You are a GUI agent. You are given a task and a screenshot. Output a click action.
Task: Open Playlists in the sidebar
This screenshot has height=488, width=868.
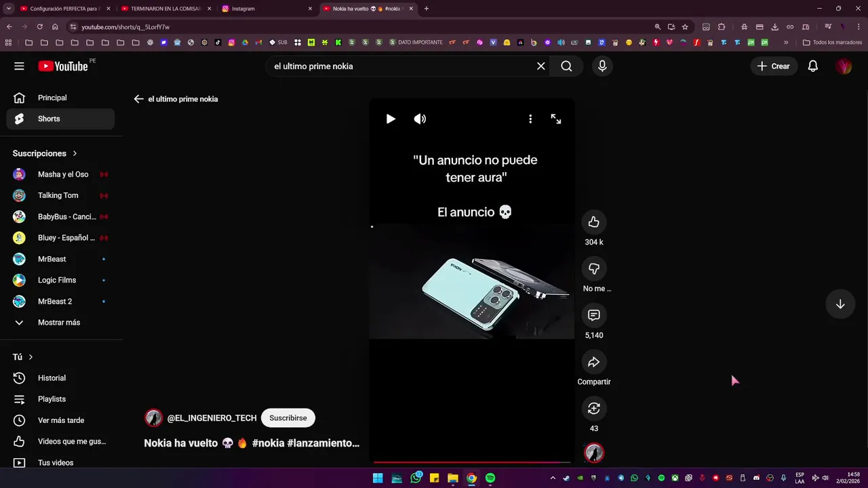pos(60,399)
